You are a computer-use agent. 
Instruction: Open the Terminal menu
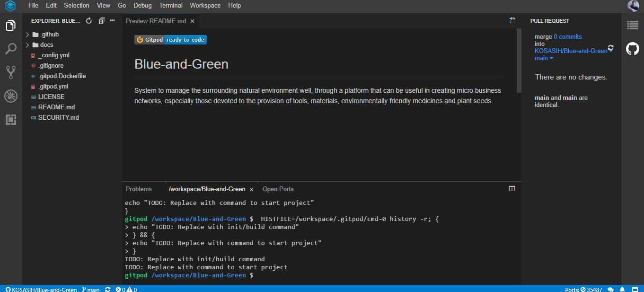pos(171,6)
